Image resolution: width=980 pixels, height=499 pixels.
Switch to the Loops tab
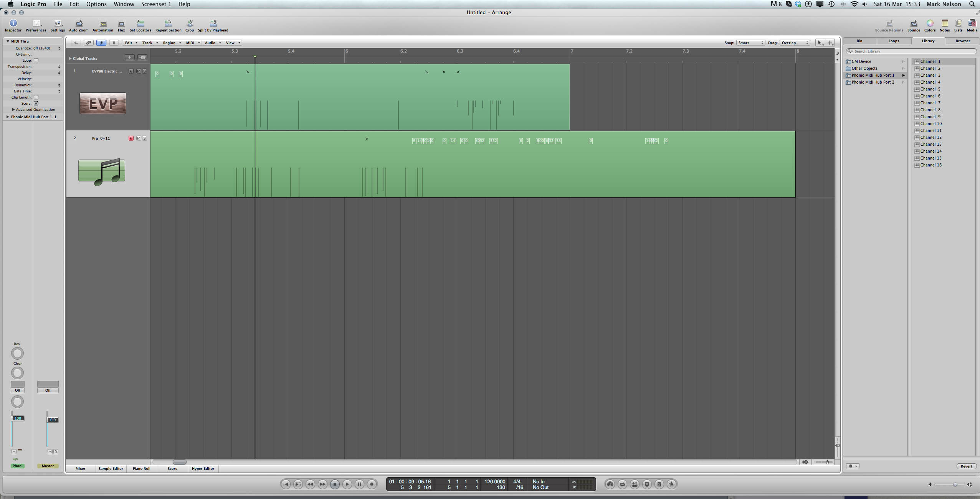coord(894,41)
